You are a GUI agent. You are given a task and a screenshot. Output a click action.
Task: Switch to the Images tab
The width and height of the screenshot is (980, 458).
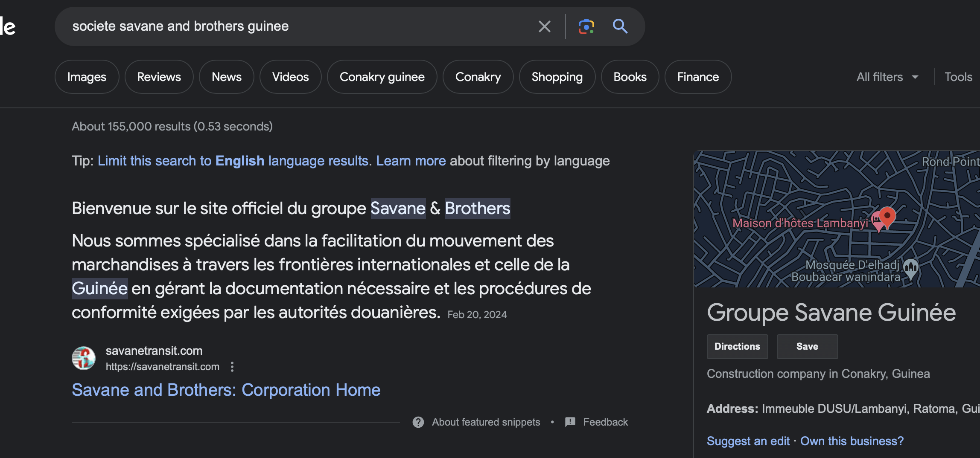[87, 77]
